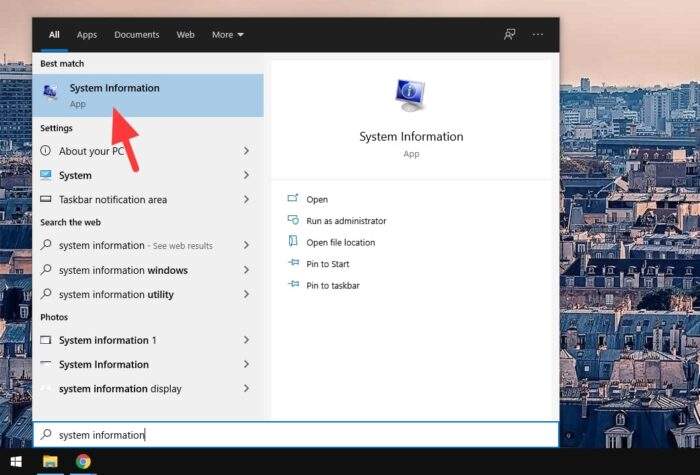
Task: Expand the System Information photo result arrow
Action: click(246, 364)
